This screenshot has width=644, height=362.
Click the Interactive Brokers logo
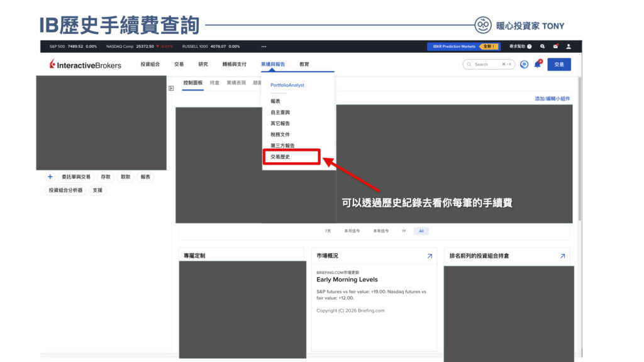click(x=86, y=65)
